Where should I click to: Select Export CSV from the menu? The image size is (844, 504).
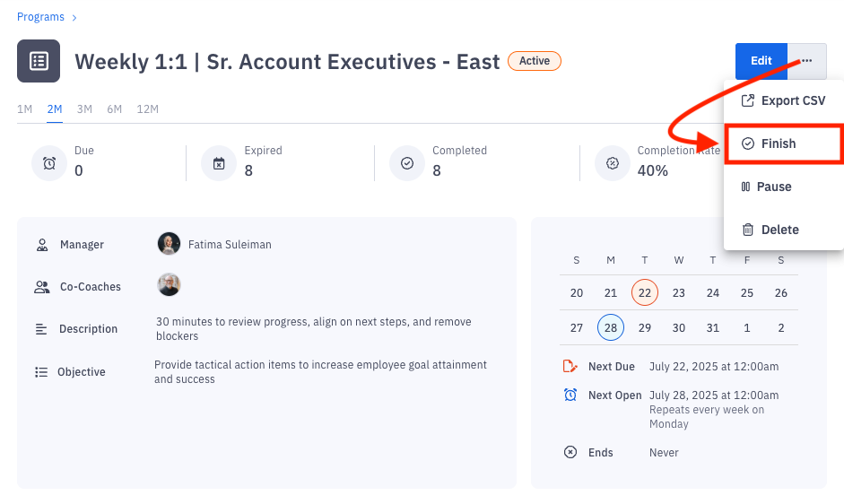tap(783, 100)
